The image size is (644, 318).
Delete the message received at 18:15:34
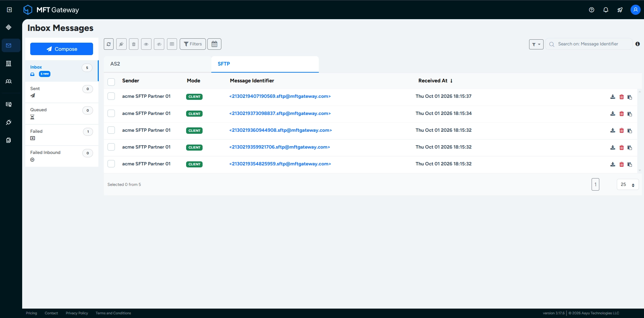click(x=621, y=114)
